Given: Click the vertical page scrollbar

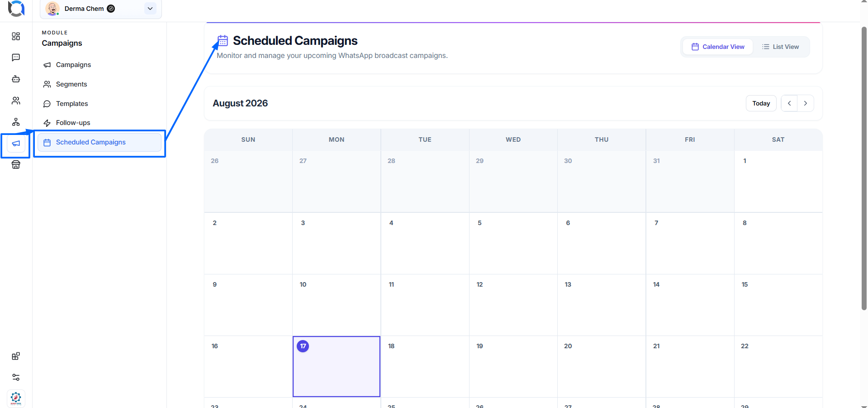Looking at the screenshot, I should (x=864, y=168).
